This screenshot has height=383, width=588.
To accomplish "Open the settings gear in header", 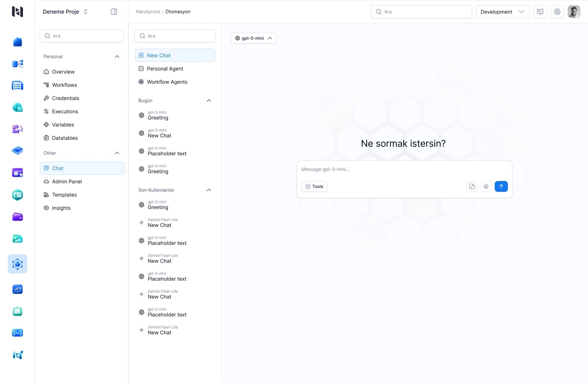I will click(x=557, y=12).
